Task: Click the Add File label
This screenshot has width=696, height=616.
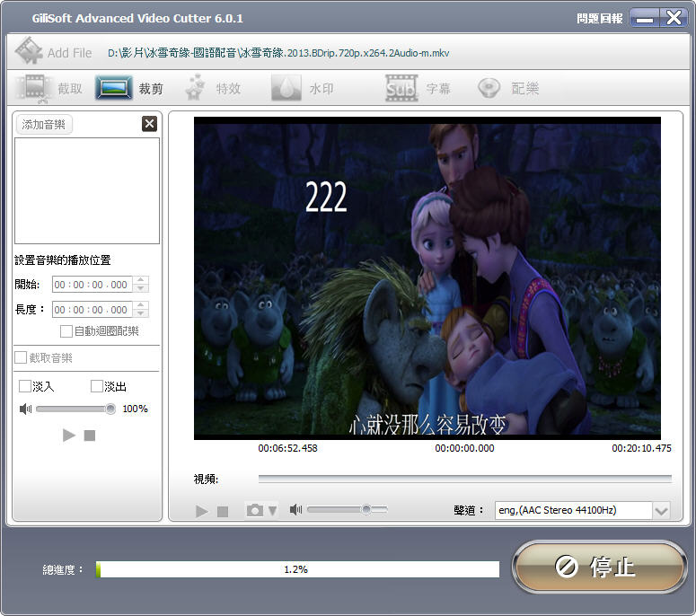Action: point(70,53)
